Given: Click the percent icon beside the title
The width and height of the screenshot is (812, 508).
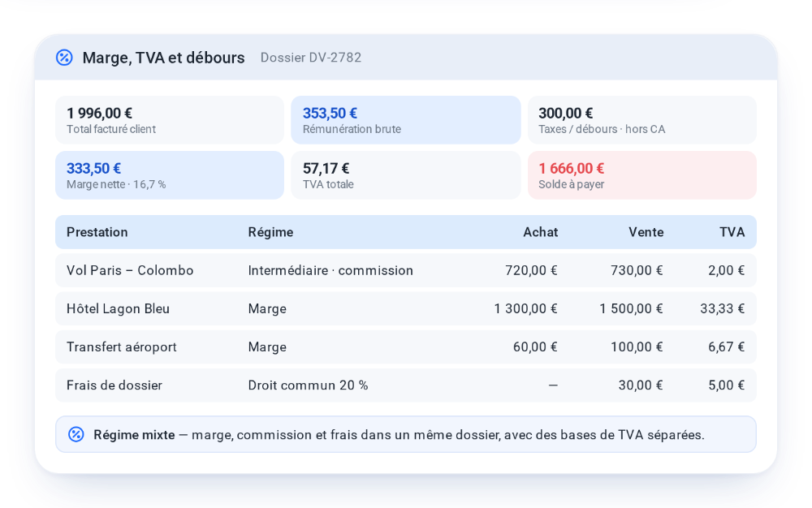Looking at the screenshot, I should 64,58.
